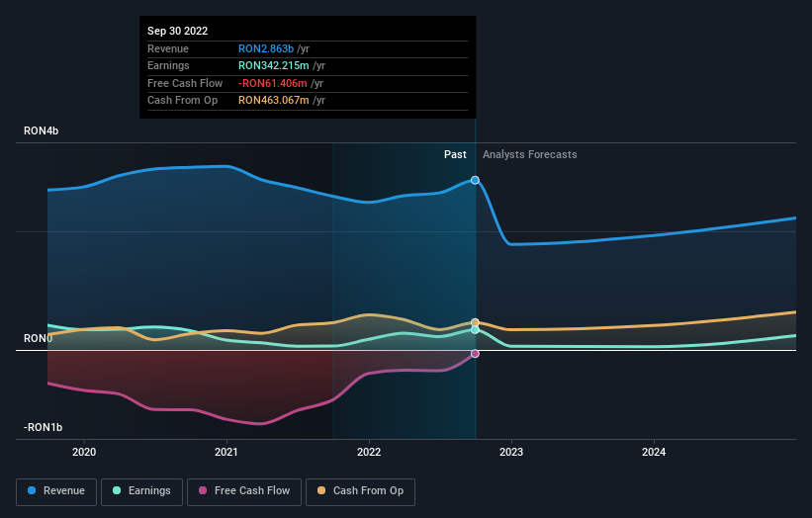
Task: Click the Revenue row label in tooltip
Action: coord(168,48)
